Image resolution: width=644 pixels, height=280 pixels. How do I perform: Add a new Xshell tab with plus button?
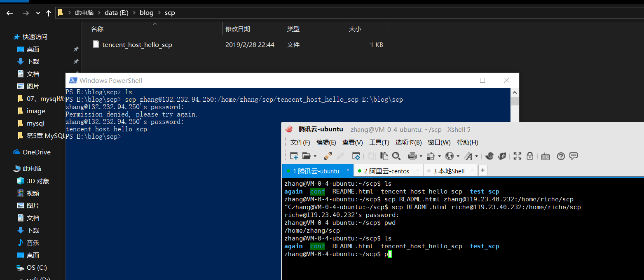[x=483, y=170]
